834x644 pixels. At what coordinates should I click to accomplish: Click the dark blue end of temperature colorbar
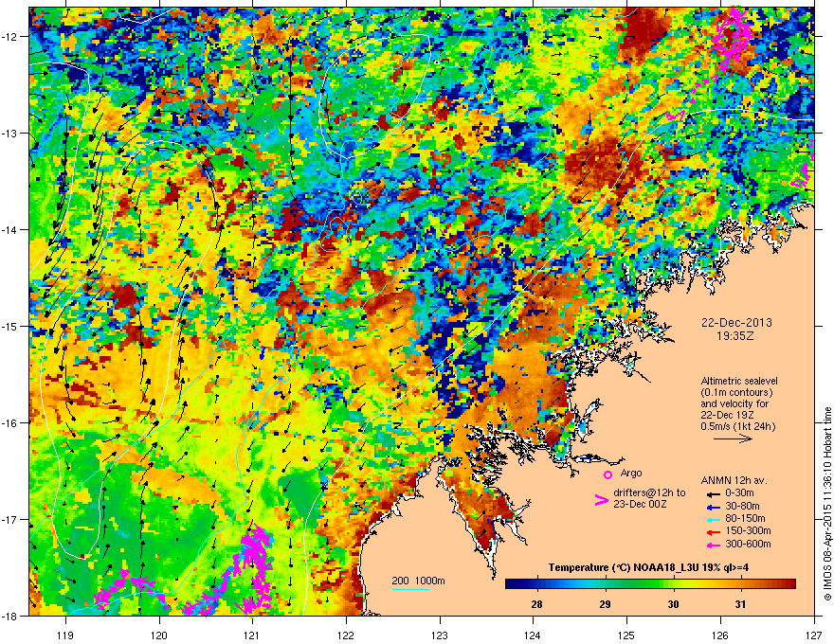[510, 584]
